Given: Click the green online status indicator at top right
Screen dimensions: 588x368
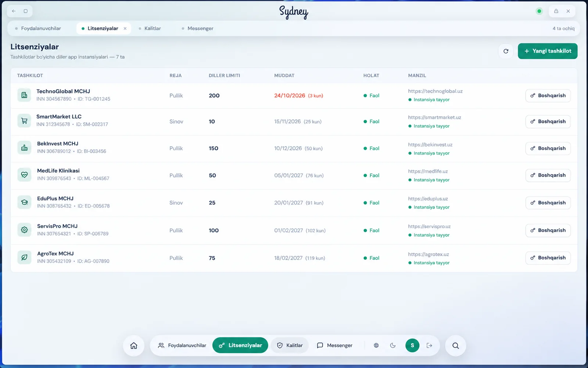Looking at the screenshot, I should 539,11.
